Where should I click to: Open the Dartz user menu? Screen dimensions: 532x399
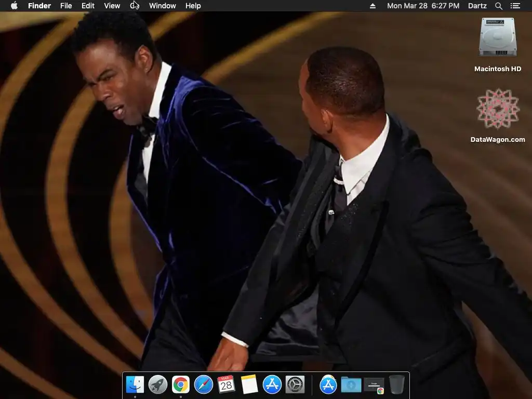tap(477, 6)
